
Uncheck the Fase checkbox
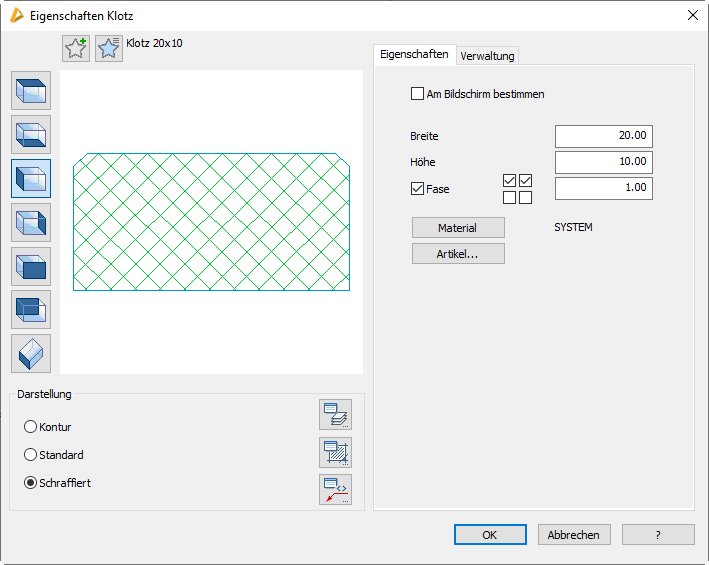click(417, 188)
